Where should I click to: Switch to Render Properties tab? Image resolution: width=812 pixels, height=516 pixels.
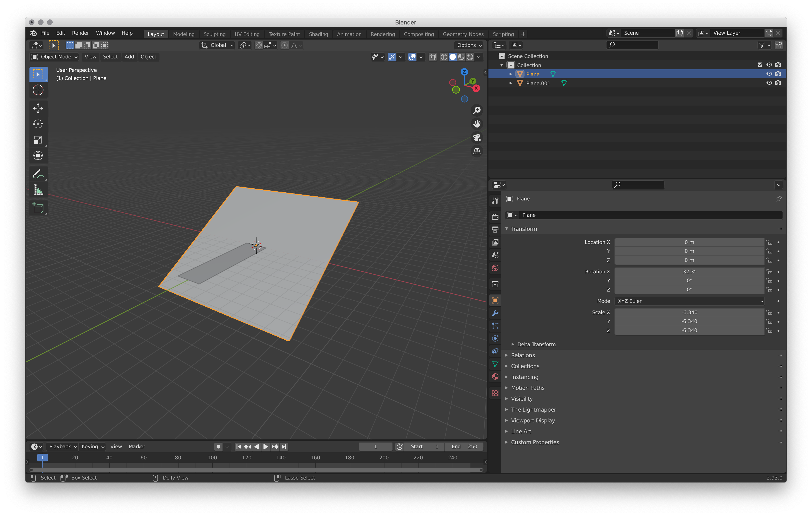point(495,216)
